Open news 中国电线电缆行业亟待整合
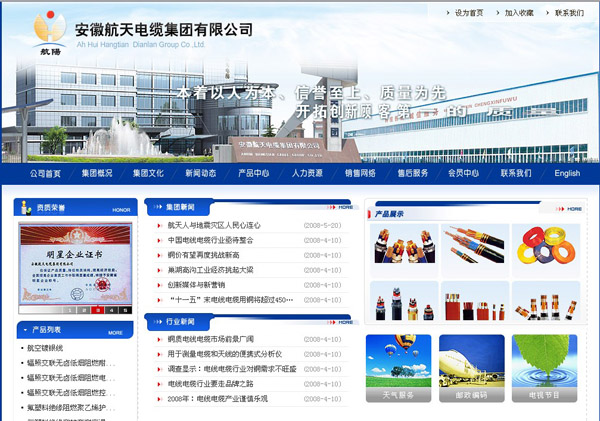This screenshot has width=600, height=421. point(210,240)
